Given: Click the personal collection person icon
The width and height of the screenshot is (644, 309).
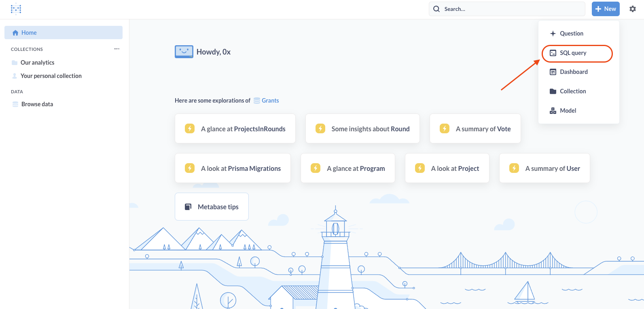Looking at the screenshot, I should [15, 76].
